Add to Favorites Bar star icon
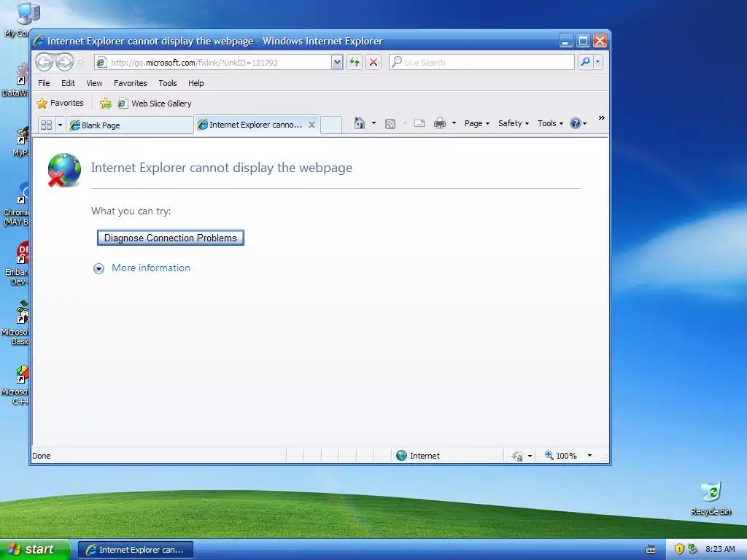 pyautogui.click(x=105, y=104)
